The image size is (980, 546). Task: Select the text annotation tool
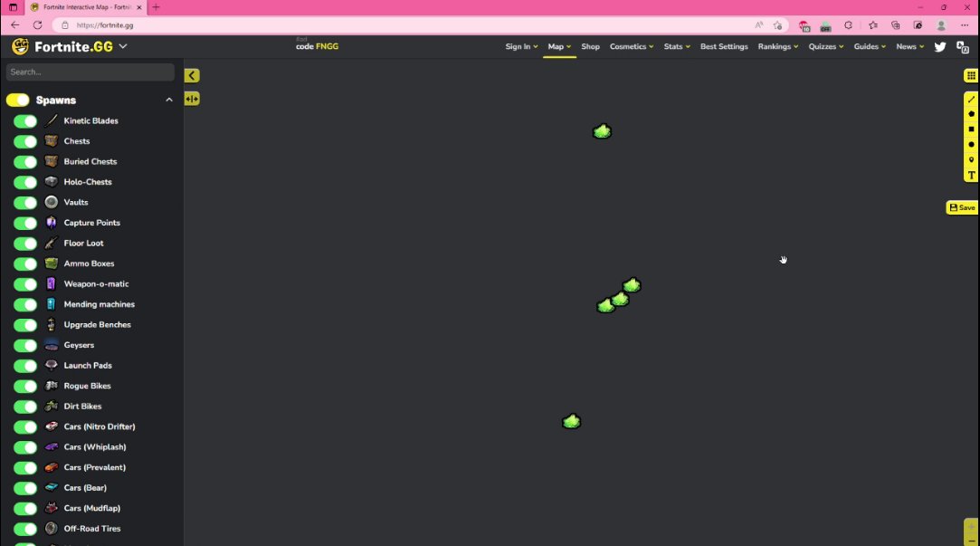(x=971, y=175)
